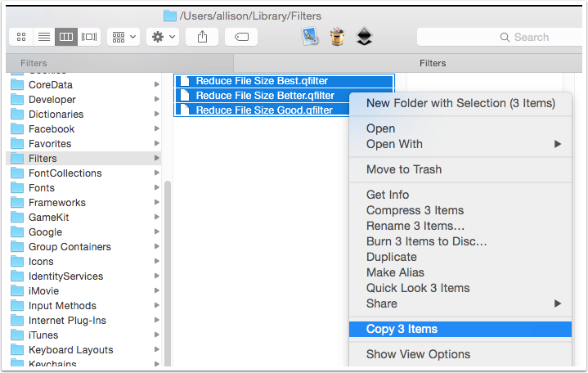Select the Fonts folder in column

click(x=41, y=188)
